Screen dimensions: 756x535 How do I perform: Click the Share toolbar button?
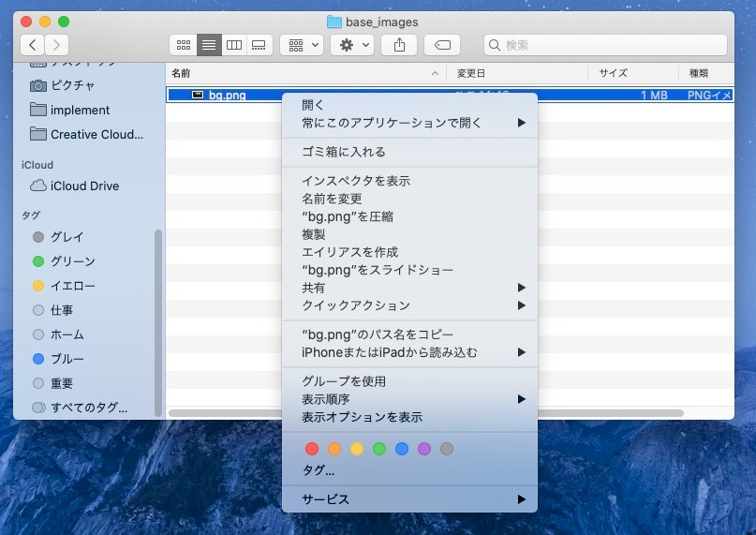click(399, 45)
